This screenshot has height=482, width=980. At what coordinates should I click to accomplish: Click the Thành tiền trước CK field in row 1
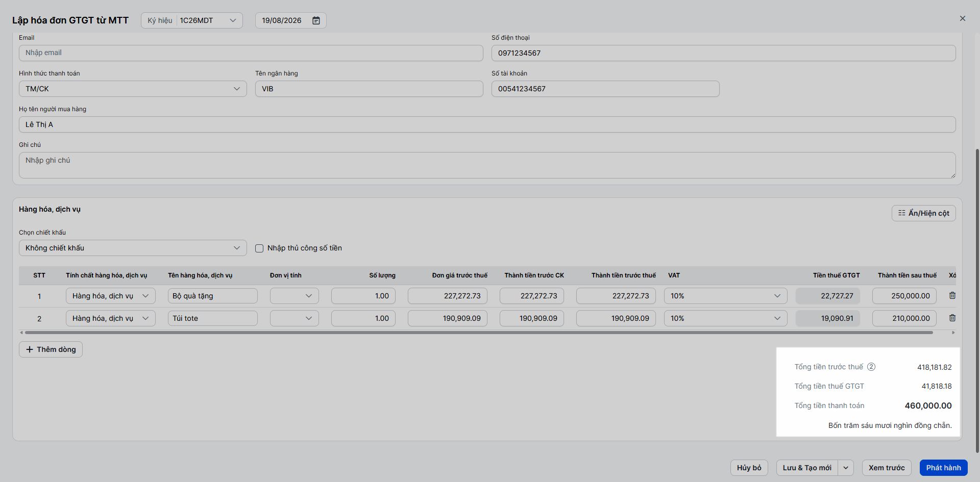click(532, 296)
